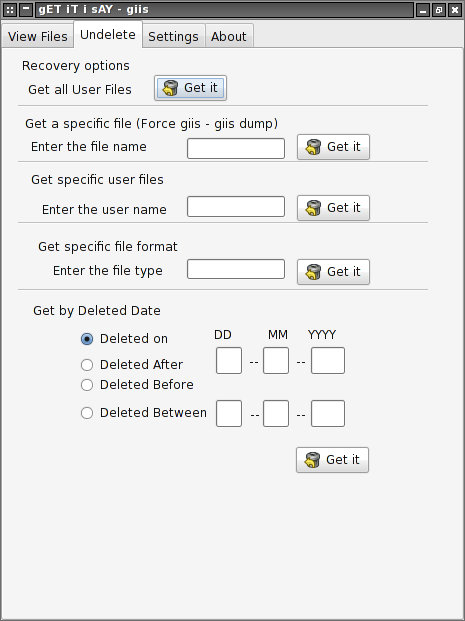465x621 pixels.
Task: Focus the Enter the file name field
Action: (x=236, y=149)
